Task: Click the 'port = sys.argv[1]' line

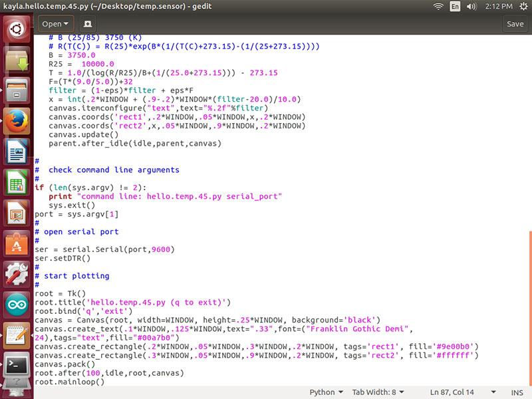Action: [76, 213]
